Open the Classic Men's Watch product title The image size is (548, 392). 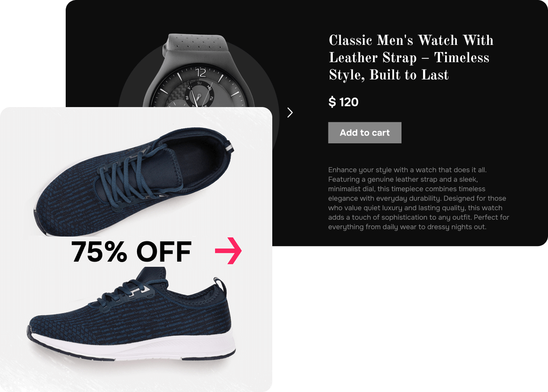[x=411, y=58]
